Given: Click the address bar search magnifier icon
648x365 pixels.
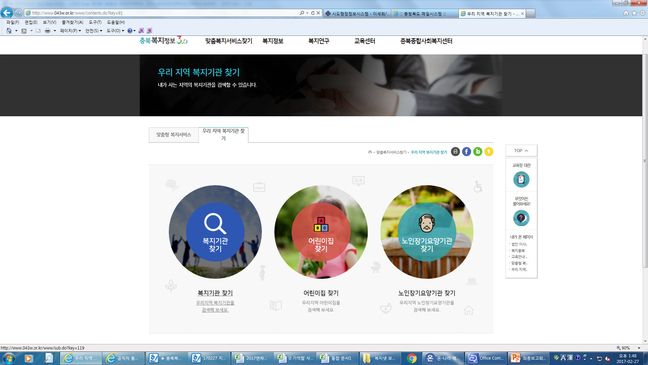Looking at the screenshot, I should point(302,13).
